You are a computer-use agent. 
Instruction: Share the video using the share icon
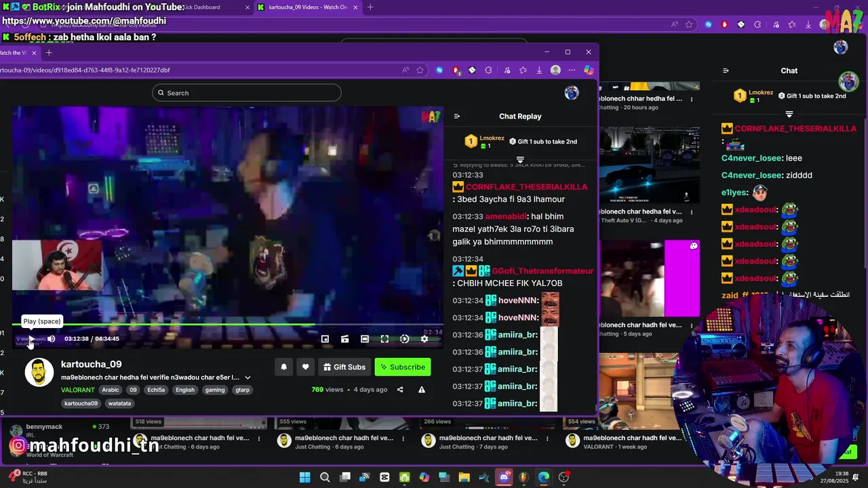click(400, 390)
